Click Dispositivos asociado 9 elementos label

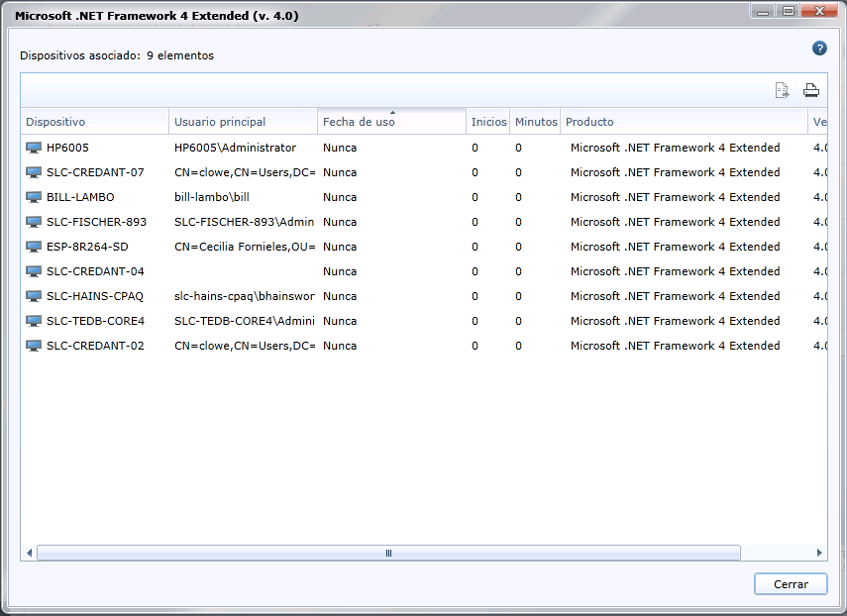click(117, 55)
